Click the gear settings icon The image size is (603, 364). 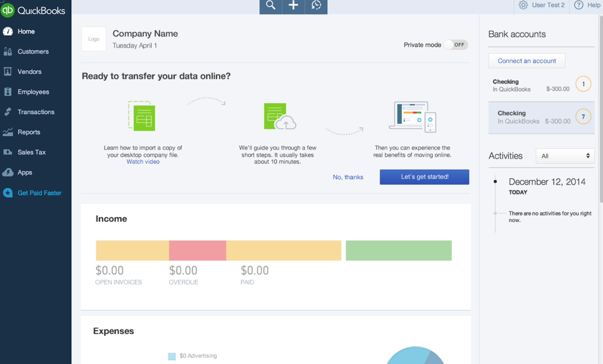click(523, 5)
